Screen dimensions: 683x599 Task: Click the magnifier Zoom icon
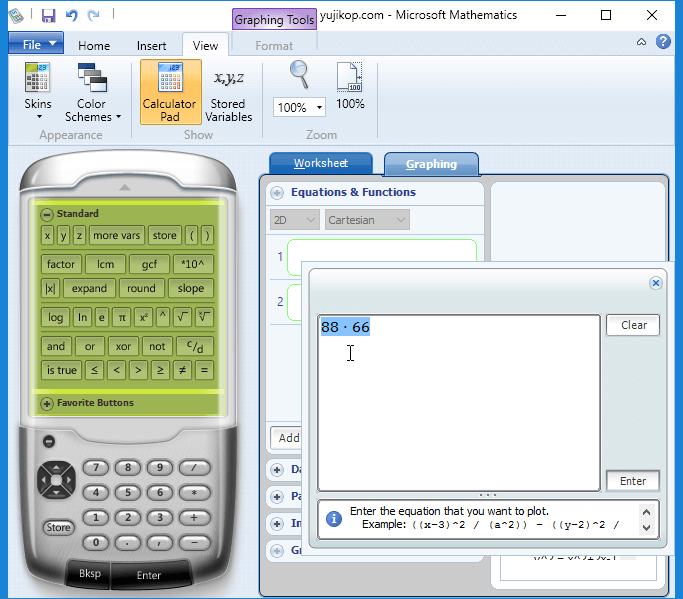pos(300,75)
